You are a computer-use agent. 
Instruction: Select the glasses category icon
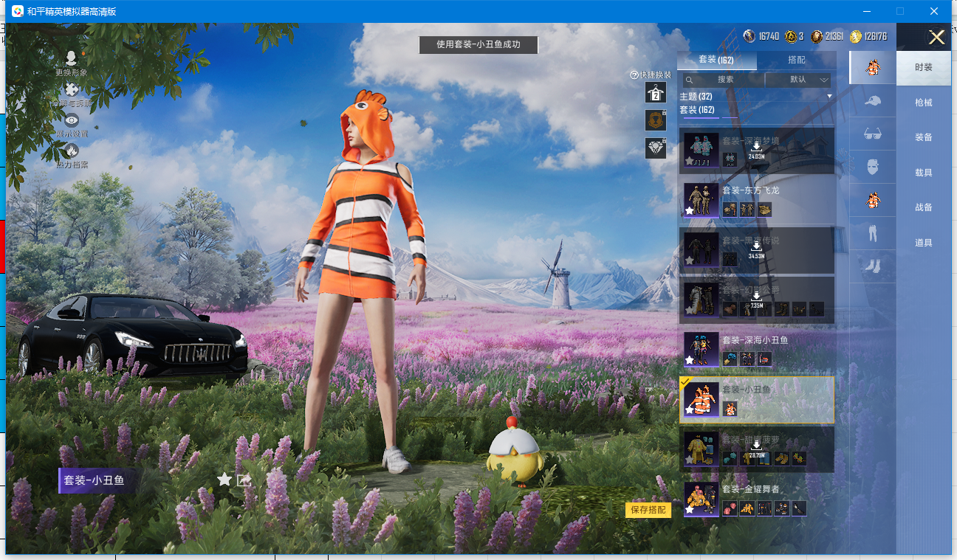[872, 134]
